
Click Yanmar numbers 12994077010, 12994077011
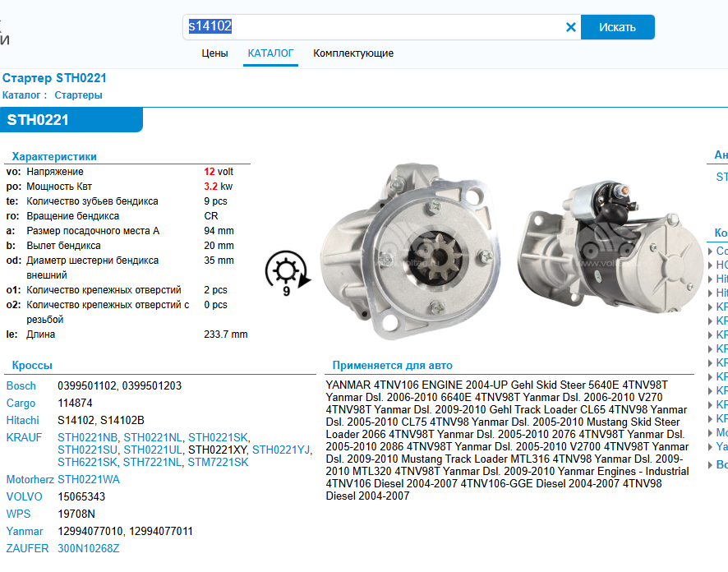(125, 531)
